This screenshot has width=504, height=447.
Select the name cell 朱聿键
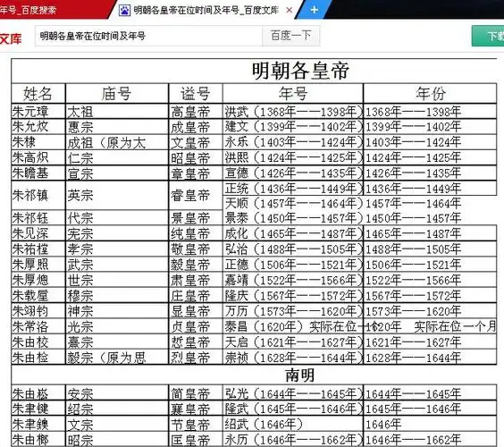tap(38, 409)
